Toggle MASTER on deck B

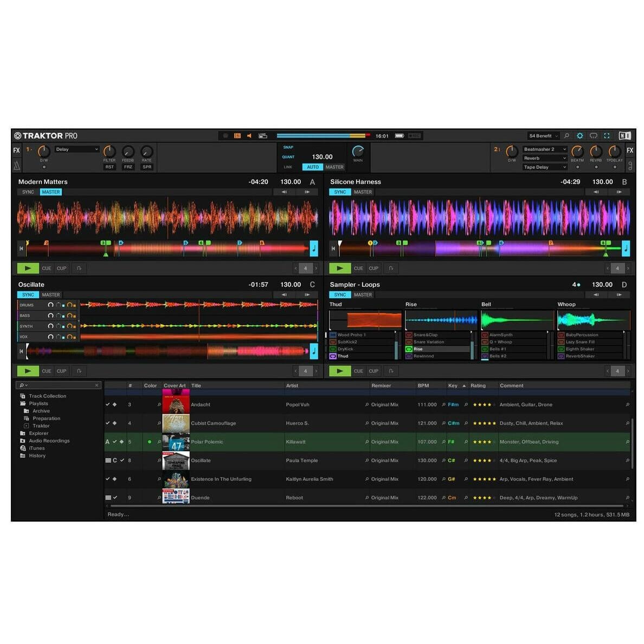pos(363,192)
